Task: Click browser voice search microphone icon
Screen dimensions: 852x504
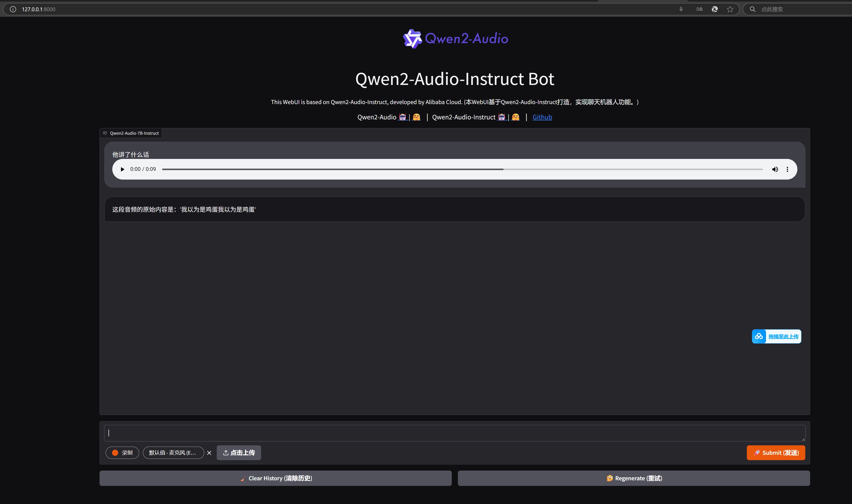Action: (x=681, y=9)
